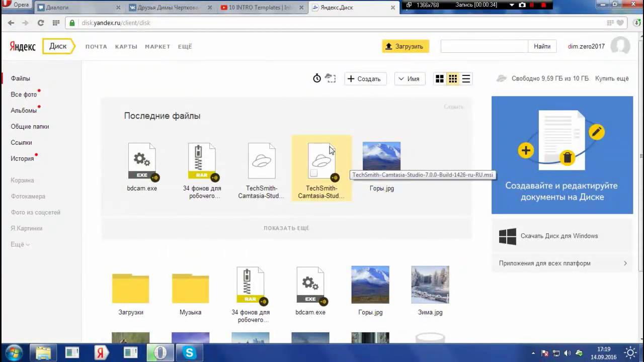
Task: Open Ссылки in the sidebar
Action: [21, 143]
